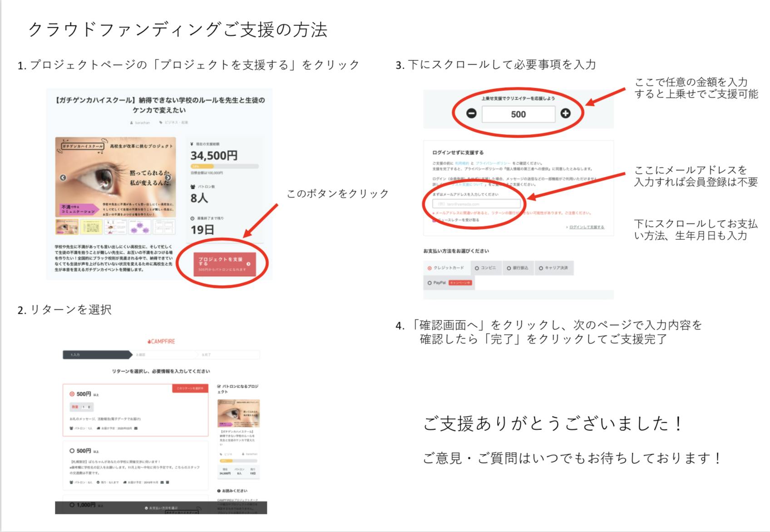Open the 数量 quantity dropdown
Screen dimensions: 770x532
click(82, 407)
